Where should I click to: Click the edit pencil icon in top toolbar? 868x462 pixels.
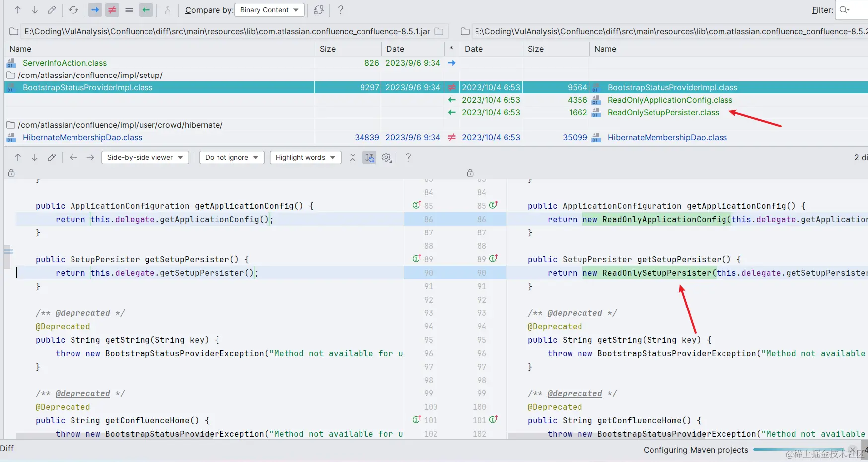(52, 10)
